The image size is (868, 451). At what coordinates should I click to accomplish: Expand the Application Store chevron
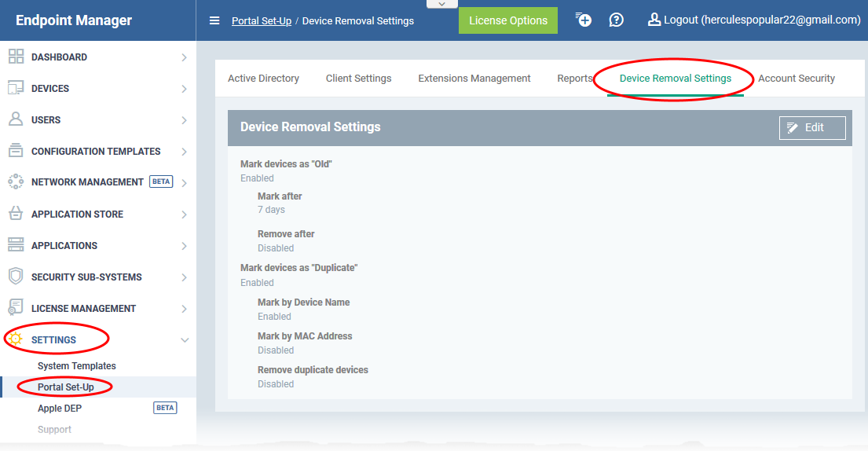(185, 214)
